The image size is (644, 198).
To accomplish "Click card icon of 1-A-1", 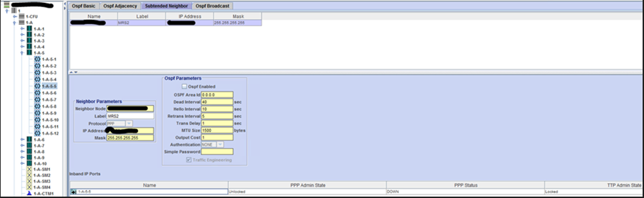I will tap(29, 29).
